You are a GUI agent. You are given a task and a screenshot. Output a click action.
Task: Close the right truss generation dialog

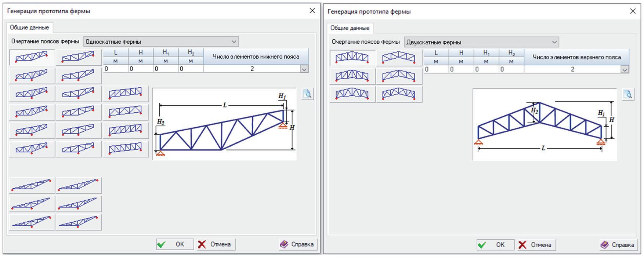pos(633,11)
